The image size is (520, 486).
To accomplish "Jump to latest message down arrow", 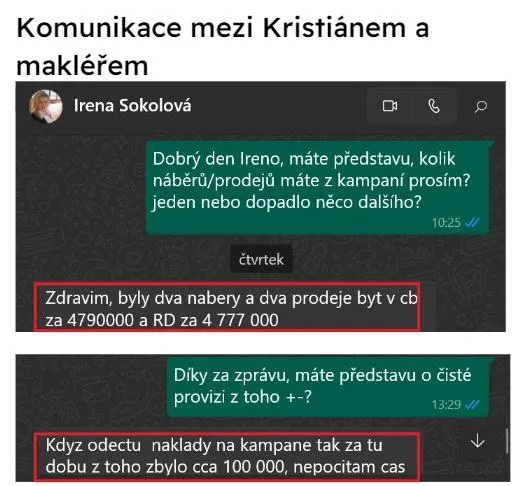I will point(477,441).
